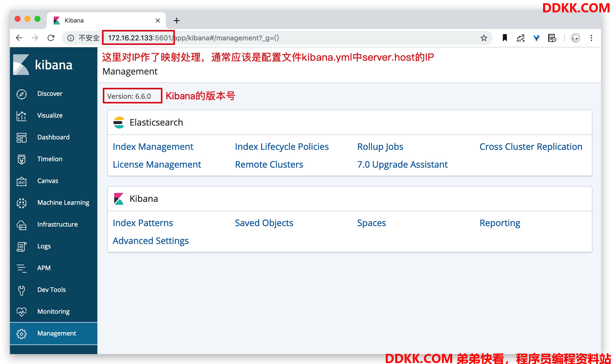Open Reporting link
Viewport: 611px width, 364px height.
(500, 223)
